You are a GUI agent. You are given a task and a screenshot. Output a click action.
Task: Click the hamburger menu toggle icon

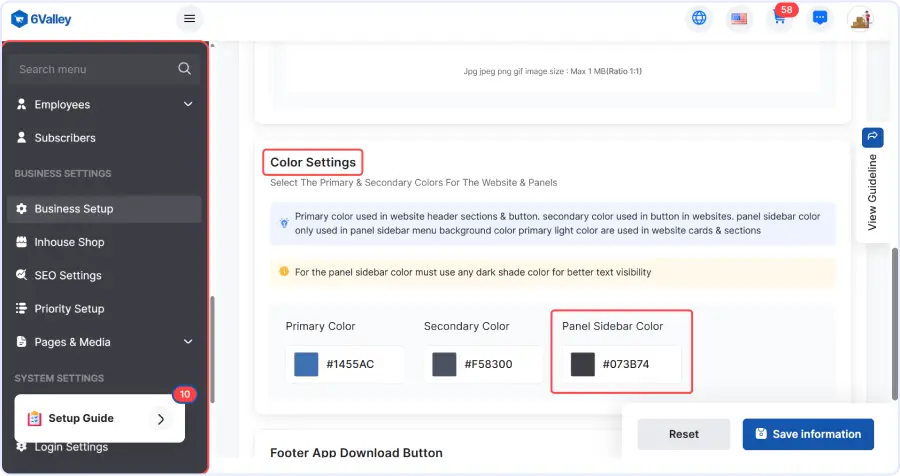(x=189, y=19)
